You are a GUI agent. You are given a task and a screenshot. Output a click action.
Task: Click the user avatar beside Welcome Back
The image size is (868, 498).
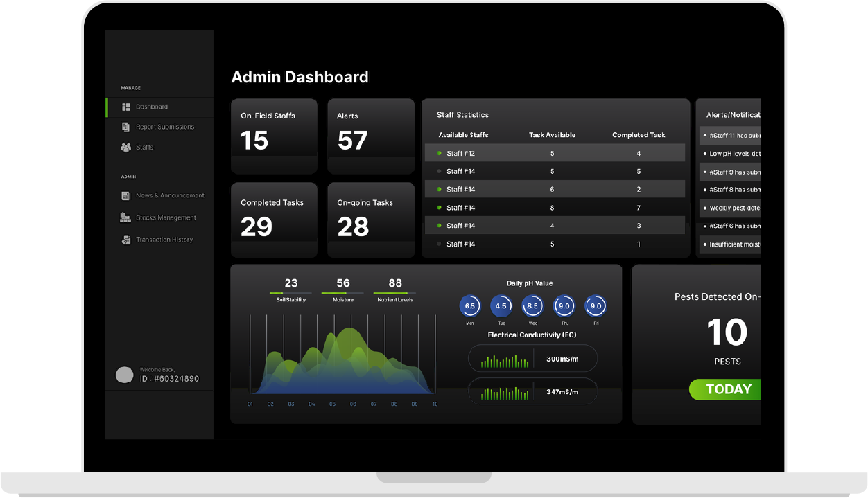(x=124, y=375)
